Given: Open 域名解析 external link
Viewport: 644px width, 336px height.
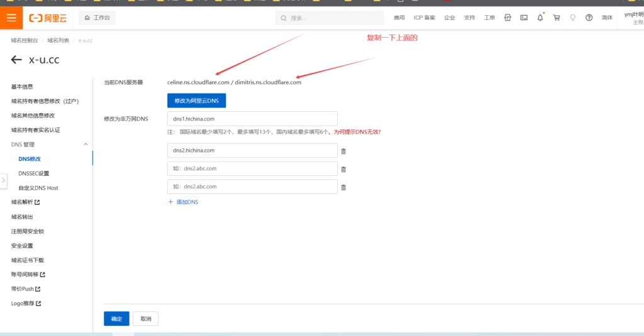Looking at the screenshot, I should [25, 202].
